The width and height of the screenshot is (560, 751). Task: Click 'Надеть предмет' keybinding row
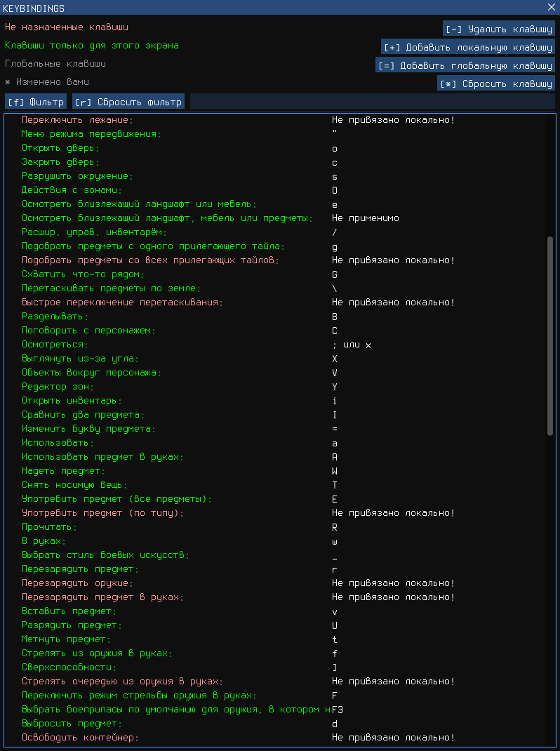tap(63, 471)
